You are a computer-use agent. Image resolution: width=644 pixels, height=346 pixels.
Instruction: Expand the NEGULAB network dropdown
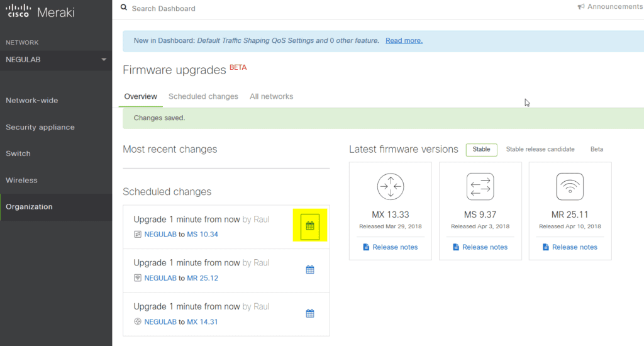[x=56, y=60]
